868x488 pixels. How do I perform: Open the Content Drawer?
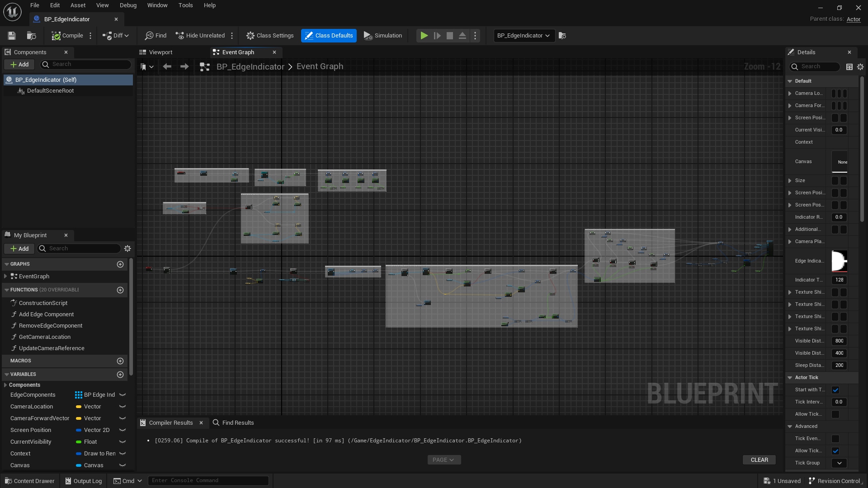pyautogui.click(x=29, y=480)
